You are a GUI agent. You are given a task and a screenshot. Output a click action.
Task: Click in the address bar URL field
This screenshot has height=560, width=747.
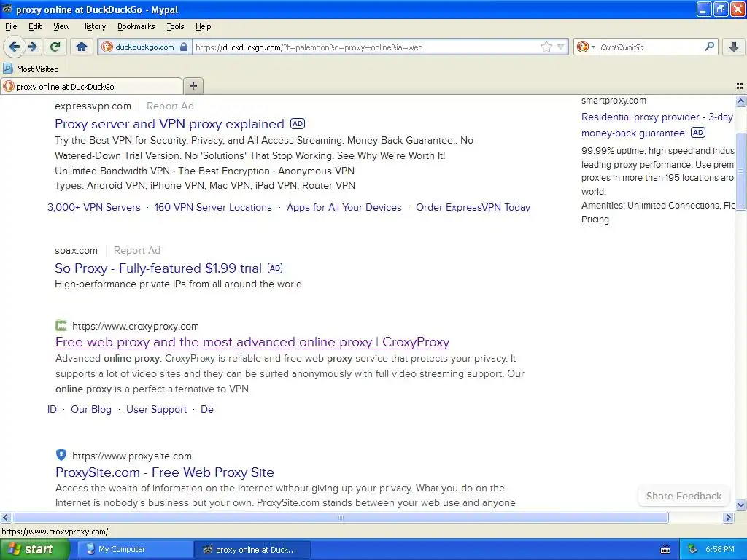click(x=366, y=47)
